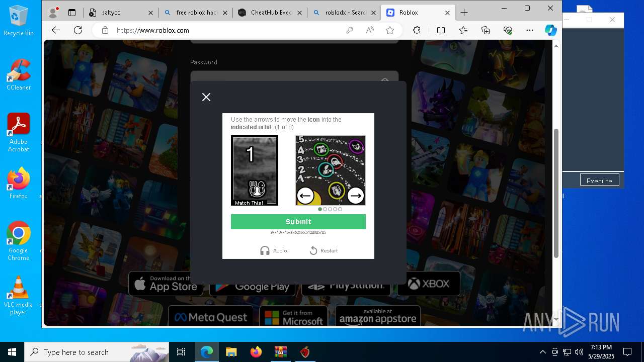The height and width of the screenshot is (362, 644).
Task: Open notification center
Action: (x=627, y=352)
